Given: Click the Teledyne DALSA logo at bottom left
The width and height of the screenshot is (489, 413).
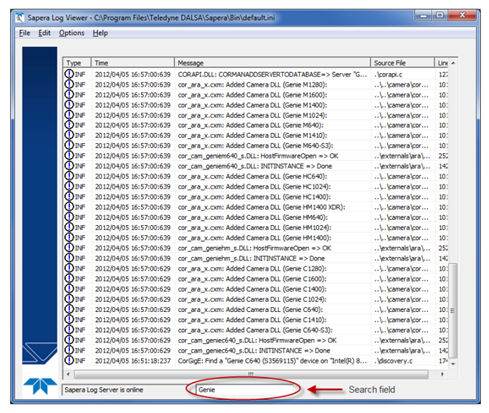Looking at the screenshot, I should 40,386.
